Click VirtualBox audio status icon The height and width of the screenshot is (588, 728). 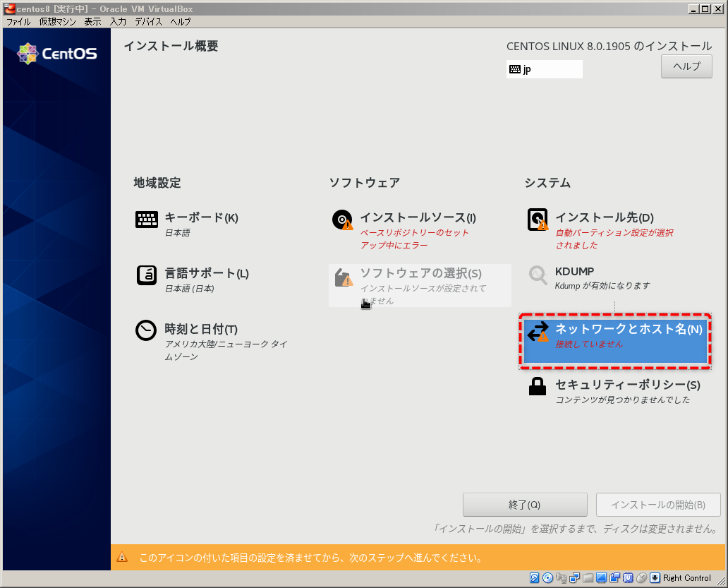point(562,578)
